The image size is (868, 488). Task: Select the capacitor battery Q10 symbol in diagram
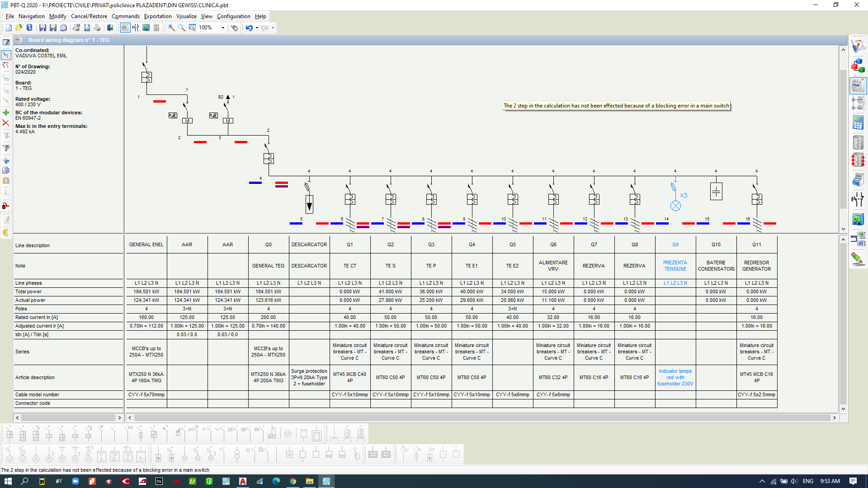click(x=716, y=192)
